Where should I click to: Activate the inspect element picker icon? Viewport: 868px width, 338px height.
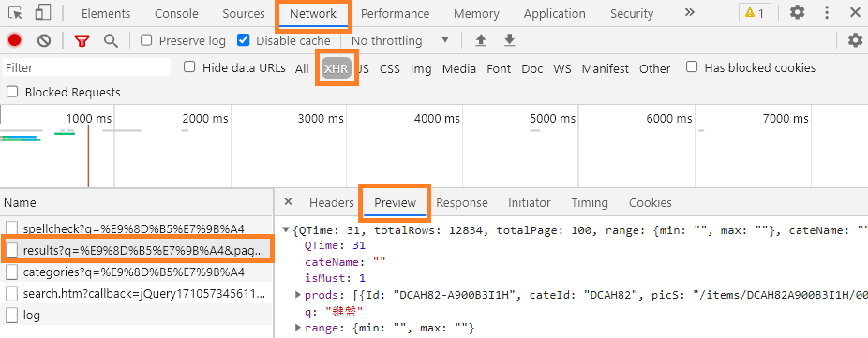17,13
